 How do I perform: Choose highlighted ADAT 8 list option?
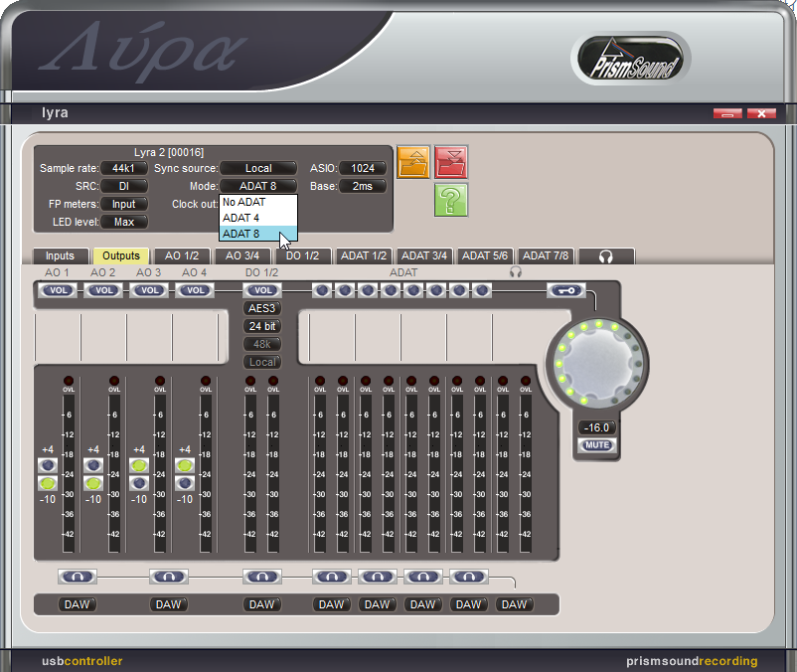258,234
